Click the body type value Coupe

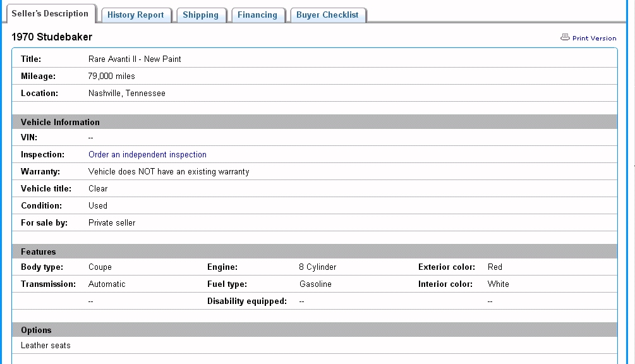pos(100,267)
